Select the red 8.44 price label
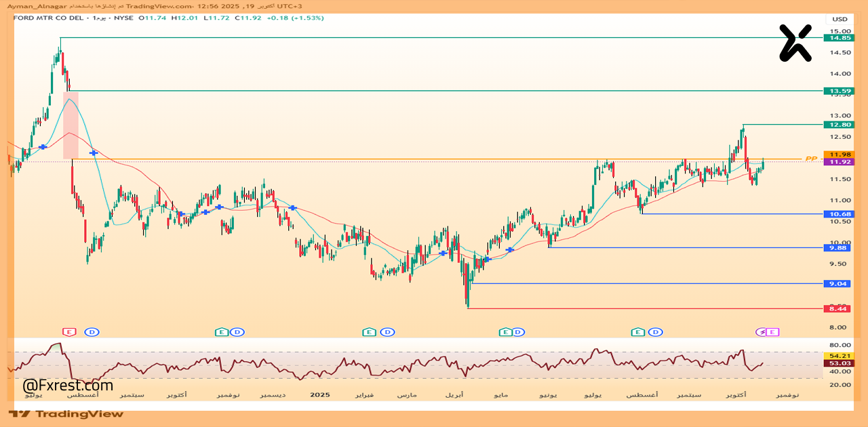The height and width of the screenshot is (427, 868). [x=839, y=309]
